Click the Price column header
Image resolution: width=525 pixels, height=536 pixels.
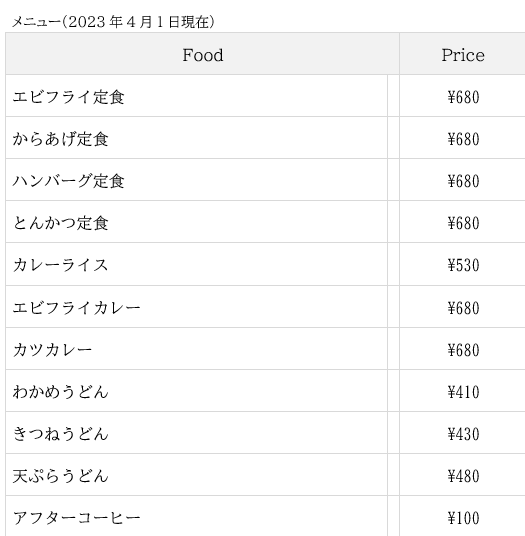click(x=462, y=54)
